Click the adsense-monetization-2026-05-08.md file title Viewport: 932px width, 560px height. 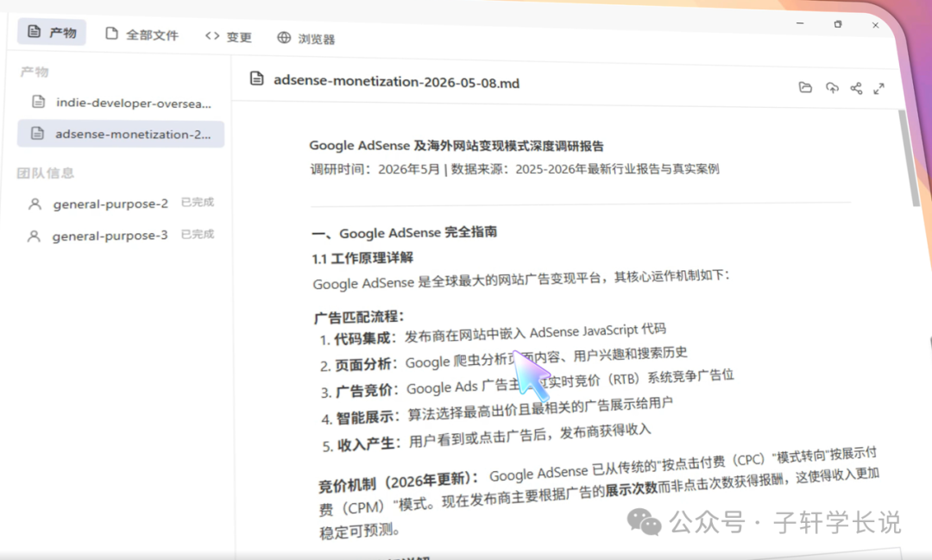click(396, 81)
